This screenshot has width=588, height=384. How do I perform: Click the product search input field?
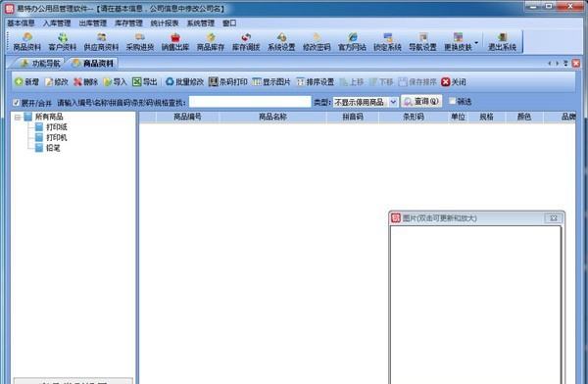tap(250, 102)
